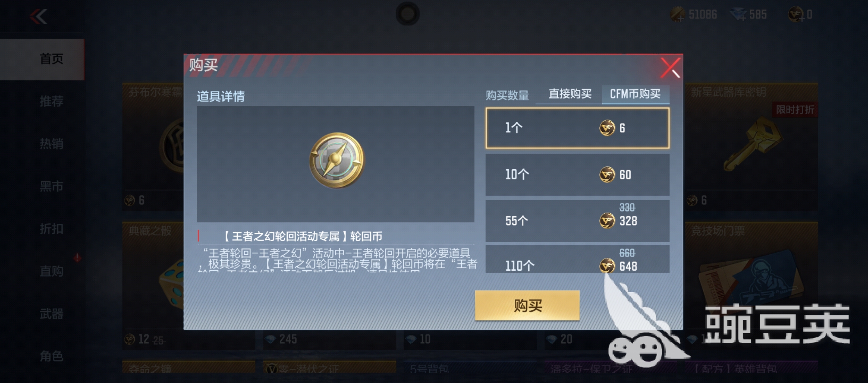Tap the golden key 新星武器库密钥 item
The width and height of the screenshot is (868, 383).
[x=754, y=143]
